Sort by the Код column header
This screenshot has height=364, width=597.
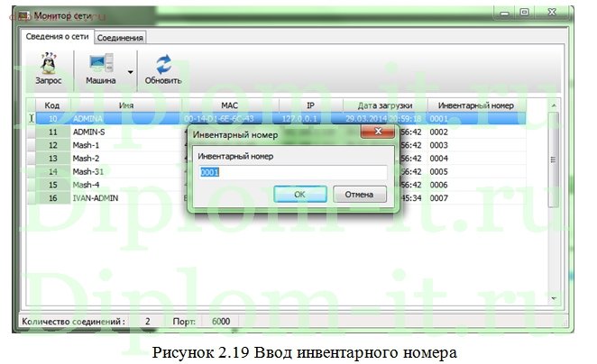tap(52, 105)
